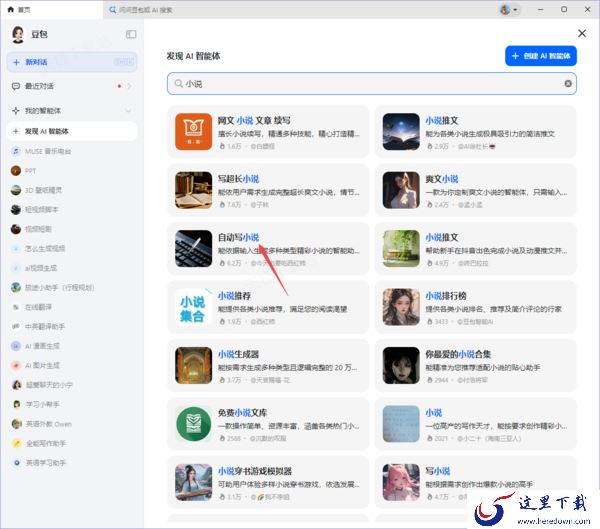The image size is (600, 529).
Task: Open the 写小说 agent card
Action: [x=476, y=482]
